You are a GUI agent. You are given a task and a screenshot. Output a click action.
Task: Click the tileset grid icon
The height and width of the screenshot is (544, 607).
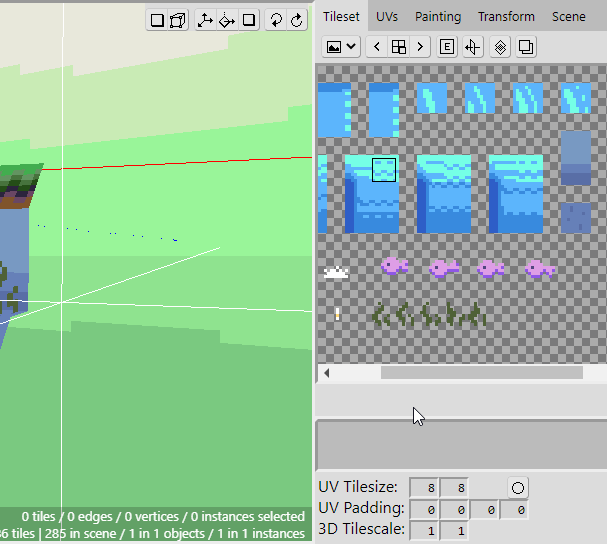click(x=398, y=47)
